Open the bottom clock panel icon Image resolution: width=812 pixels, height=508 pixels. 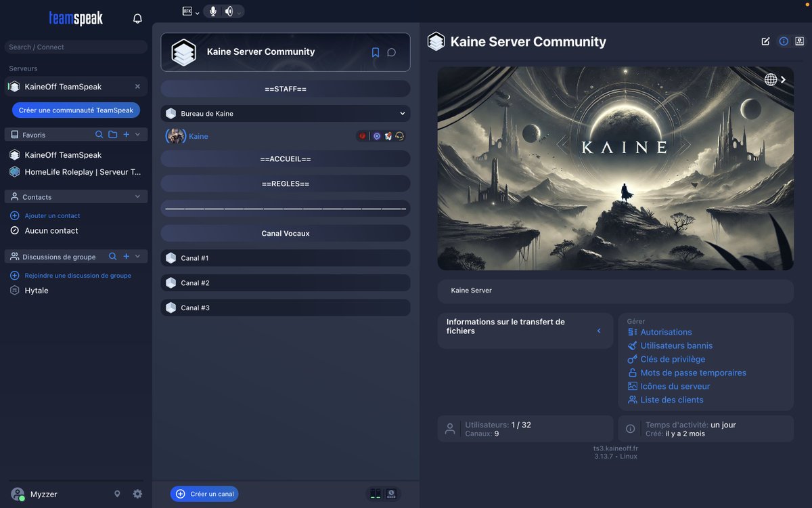click(391, 494)
